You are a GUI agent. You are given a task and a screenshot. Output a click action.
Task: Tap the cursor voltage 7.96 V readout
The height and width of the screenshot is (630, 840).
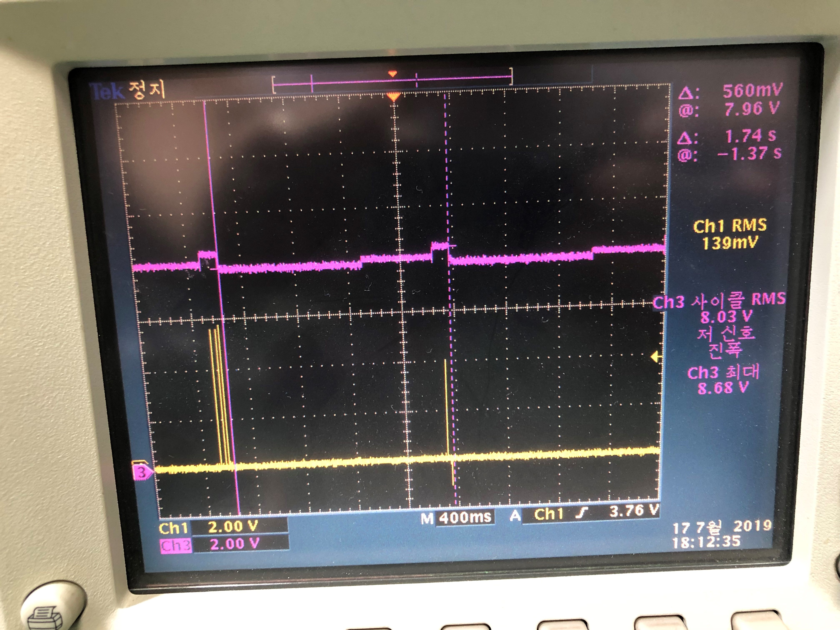729,109
